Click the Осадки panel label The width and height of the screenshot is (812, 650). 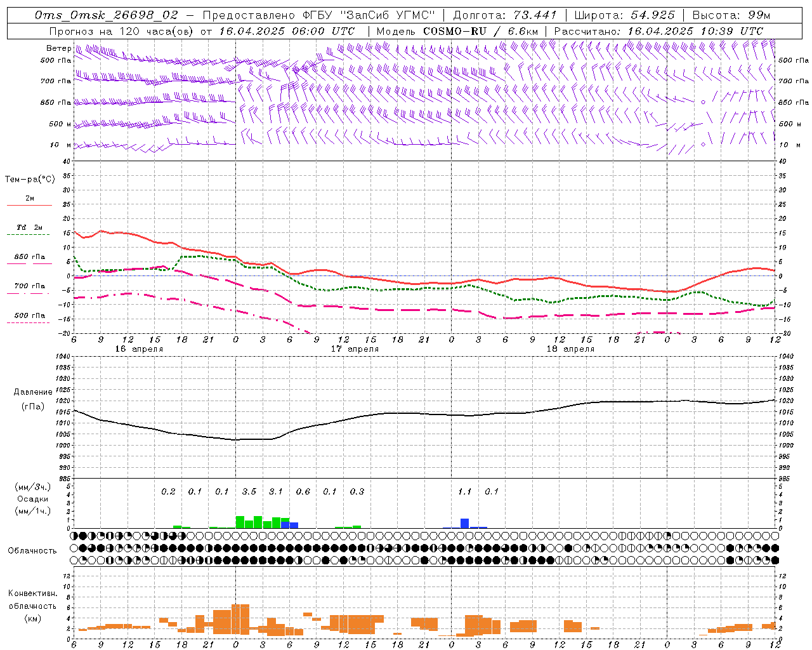(x=33, y=499)
